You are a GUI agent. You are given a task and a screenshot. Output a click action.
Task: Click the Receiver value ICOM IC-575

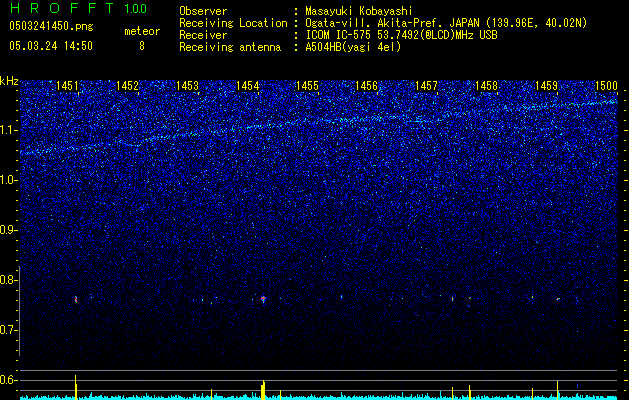tap(339, 35)
